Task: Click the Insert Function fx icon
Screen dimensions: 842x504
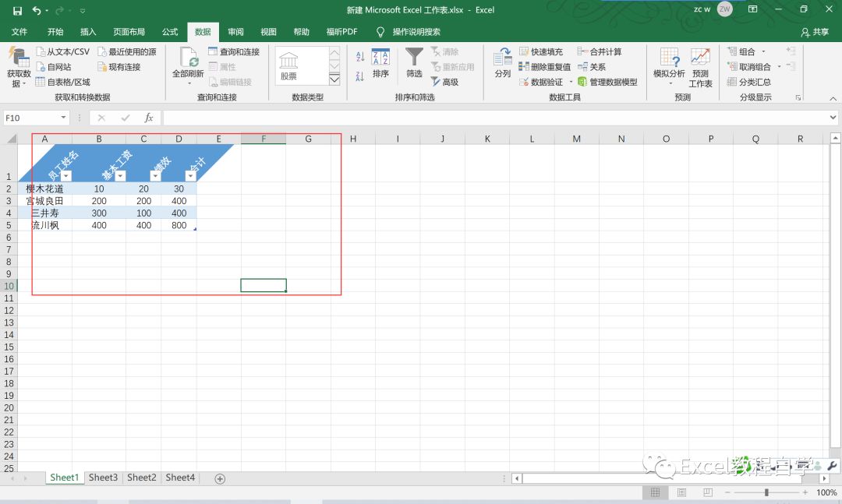Action: coord(149,118)
